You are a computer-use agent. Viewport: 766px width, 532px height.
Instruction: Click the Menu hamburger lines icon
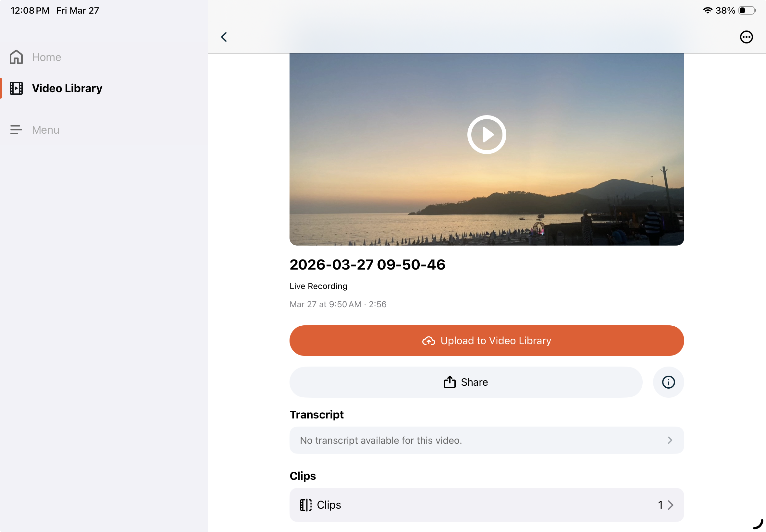point(16,130)
